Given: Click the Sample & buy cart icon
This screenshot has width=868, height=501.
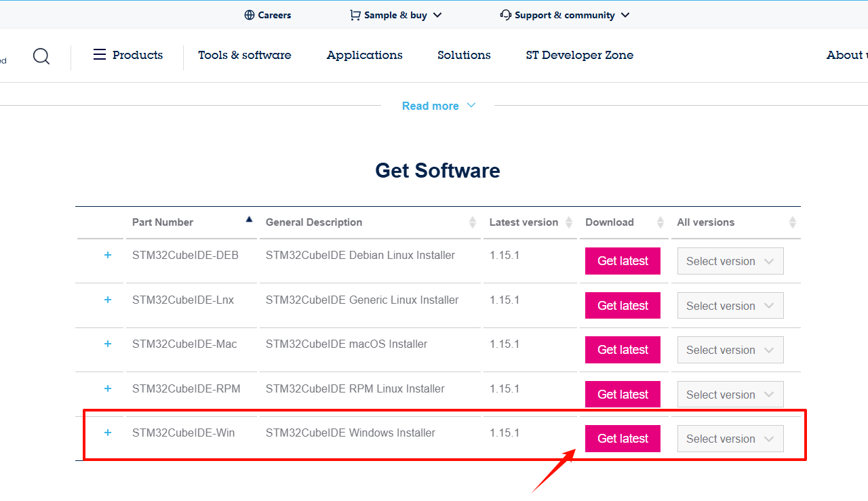Looking at the screenshot, I should click(x=355, y=14).
